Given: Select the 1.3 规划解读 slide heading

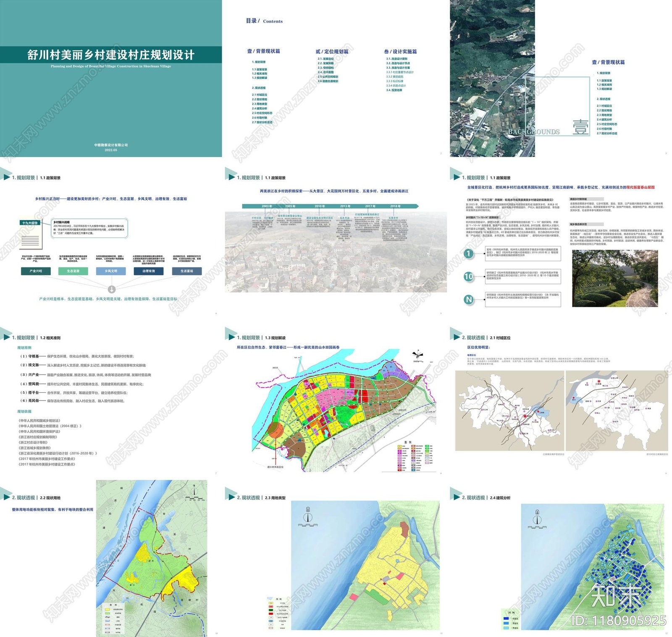Looking at the screenshot, I should pyautogui.click(x=275, y=338).
